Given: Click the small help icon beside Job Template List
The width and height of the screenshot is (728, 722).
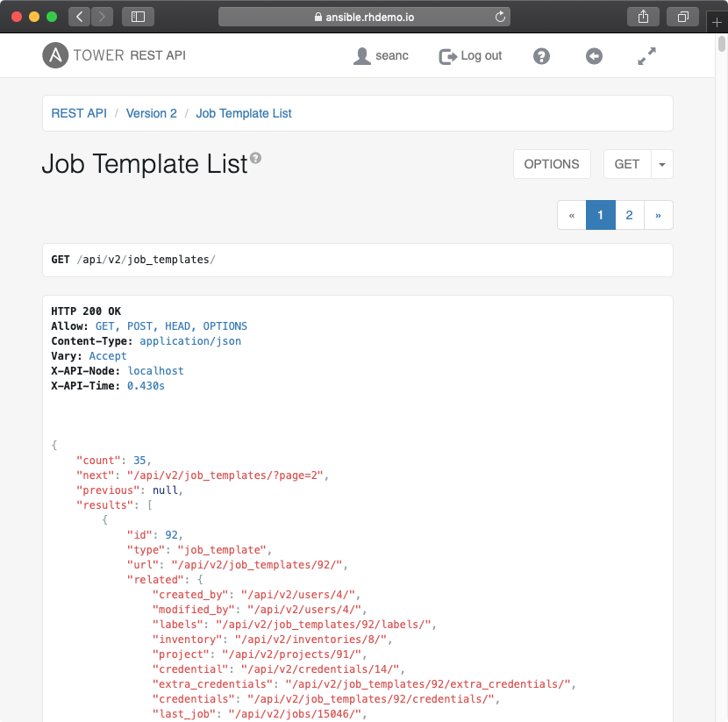Looking at the screenshot, I should point(255,158).
